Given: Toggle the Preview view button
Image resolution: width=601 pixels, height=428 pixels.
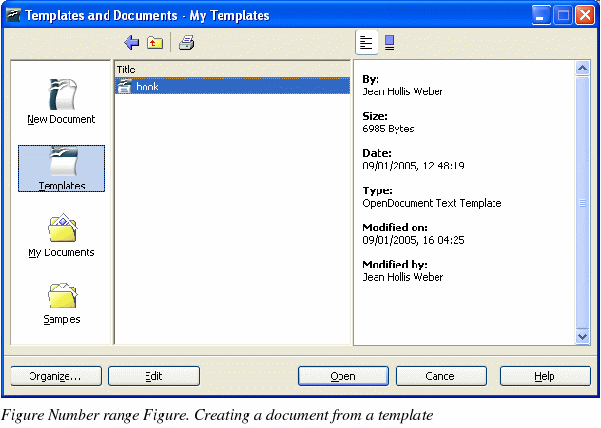Looking at the screenshot, I should coord(390,42).
